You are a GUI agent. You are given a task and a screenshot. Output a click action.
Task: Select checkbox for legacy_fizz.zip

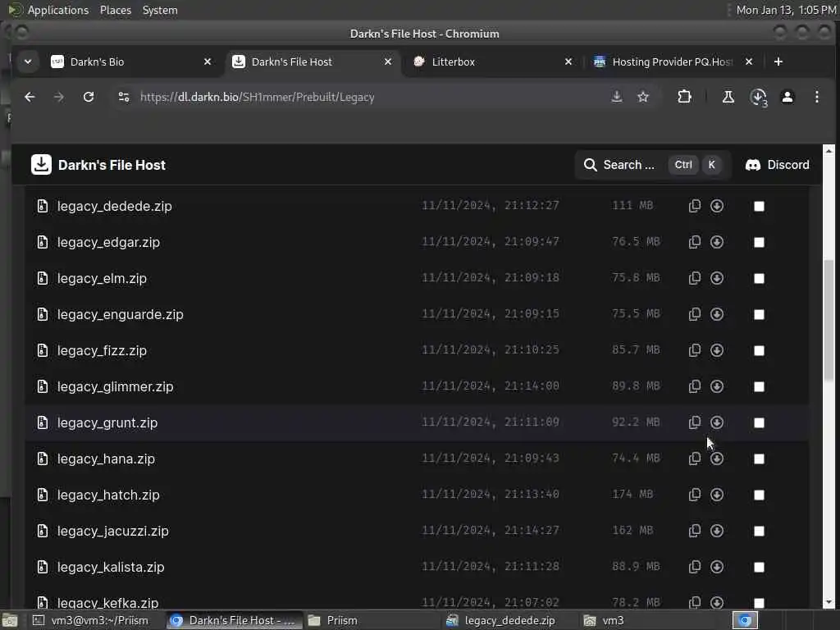759,350
